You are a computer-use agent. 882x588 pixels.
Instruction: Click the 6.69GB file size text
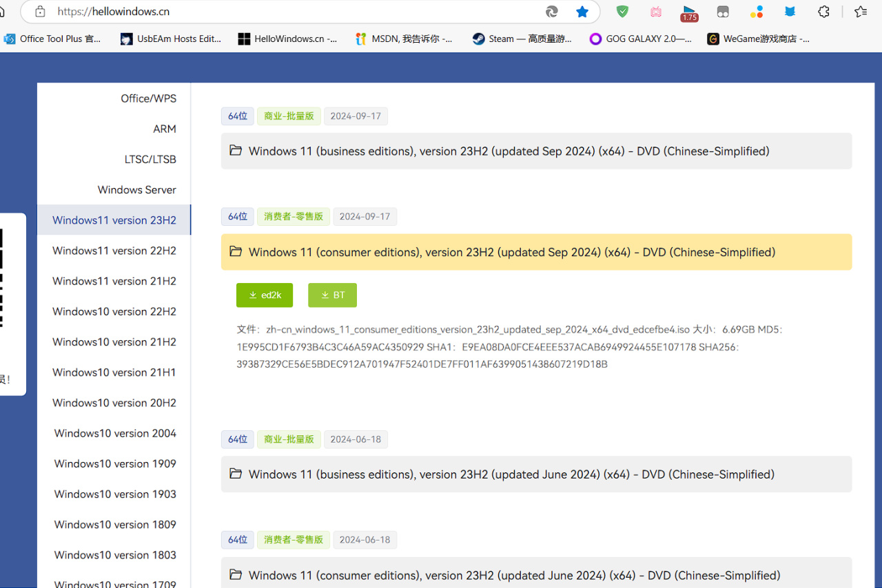coord(739,329)
